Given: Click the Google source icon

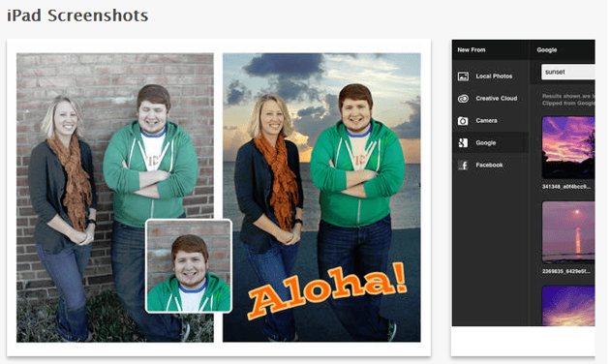Looking at the screenshot, I should click(463, 142).
